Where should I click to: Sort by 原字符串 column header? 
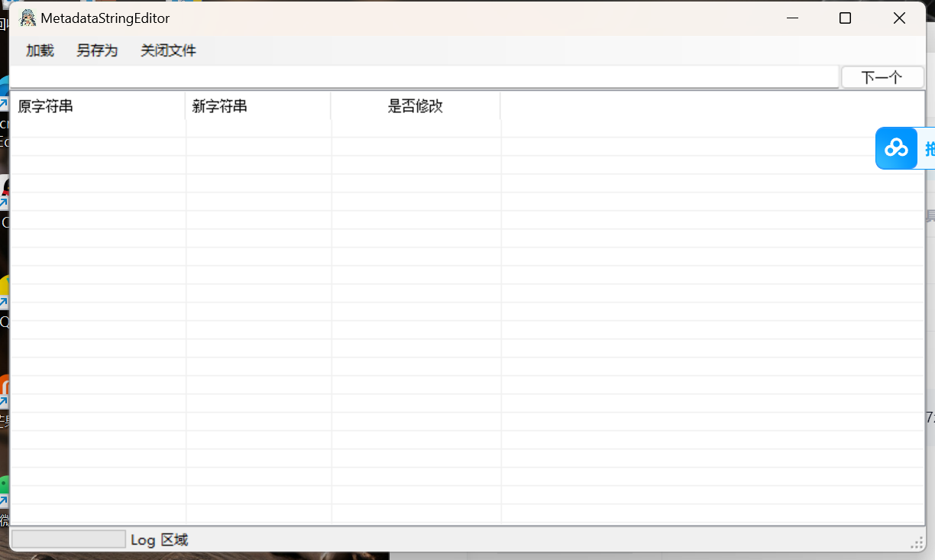(x=98, y=106)
